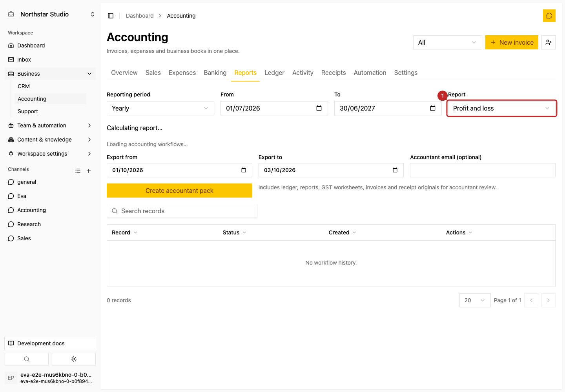The image size is (565, 392).
Task: Toggle the light/dark theme sun icon
Action: 74,359
